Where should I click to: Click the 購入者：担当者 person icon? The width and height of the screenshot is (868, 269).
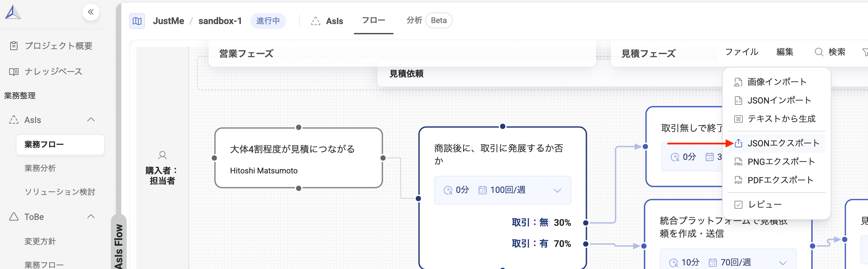coord(162,155)
